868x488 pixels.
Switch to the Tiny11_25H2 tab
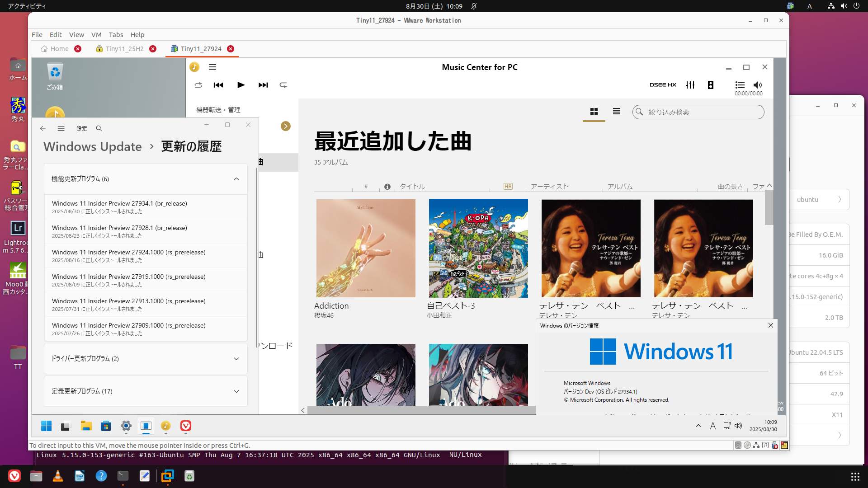point(120,49)
